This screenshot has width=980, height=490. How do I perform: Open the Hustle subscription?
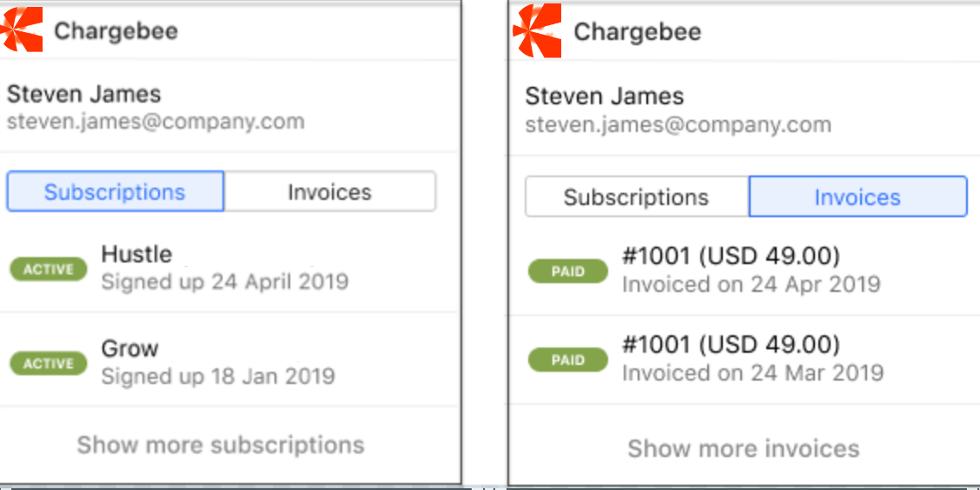tap(137, 255)
